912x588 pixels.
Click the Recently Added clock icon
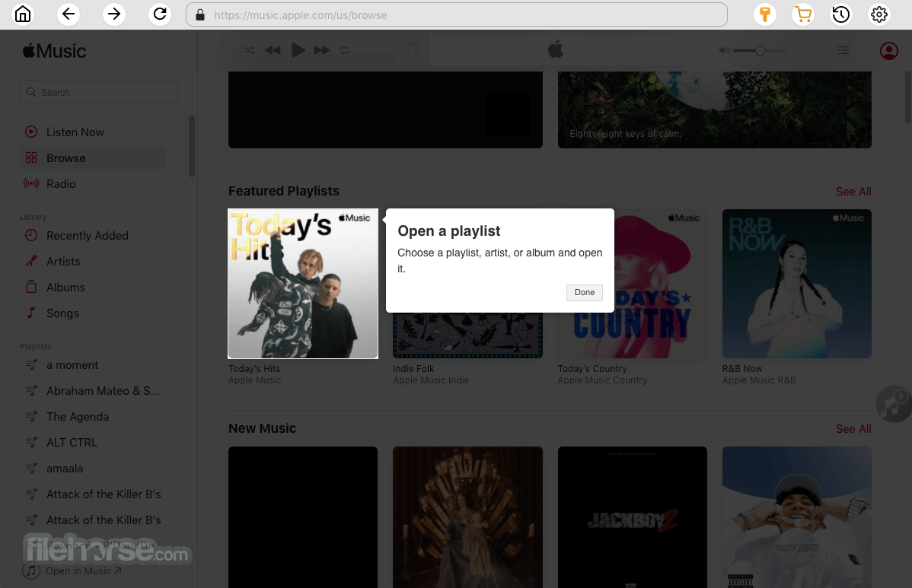point(30,235)
